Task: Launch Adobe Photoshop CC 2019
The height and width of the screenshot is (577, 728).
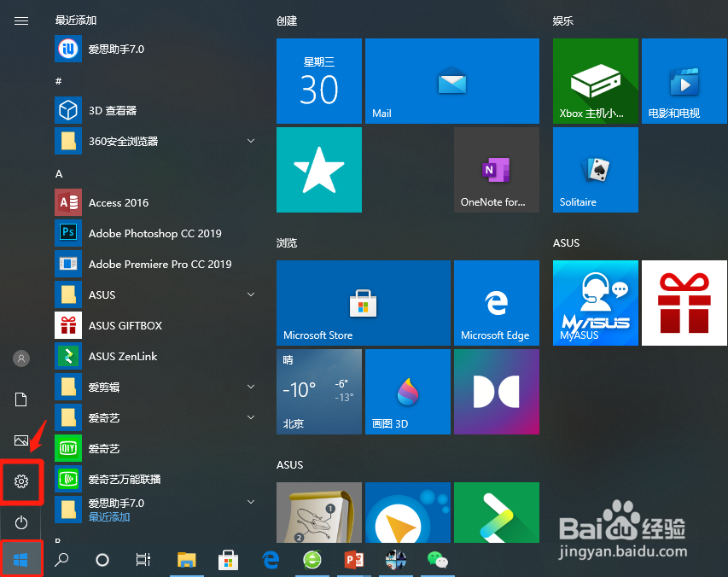Action: (155, 234)
